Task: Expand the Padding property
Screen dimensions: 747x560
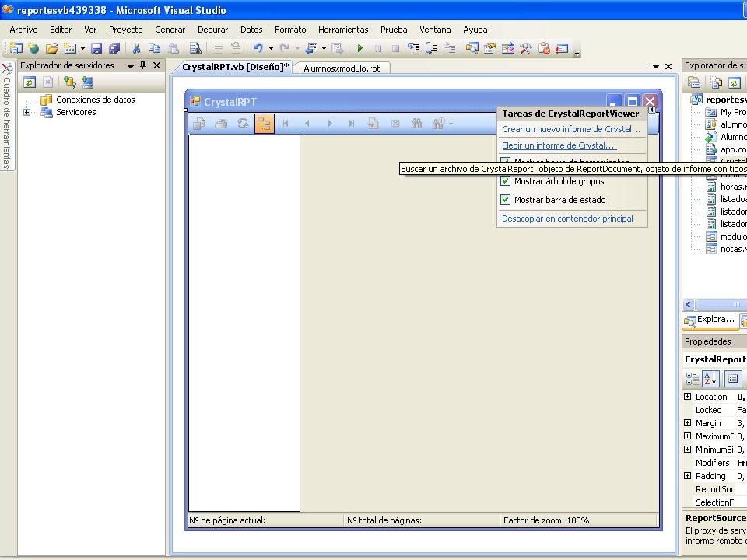Action: [x=687, y=476]
